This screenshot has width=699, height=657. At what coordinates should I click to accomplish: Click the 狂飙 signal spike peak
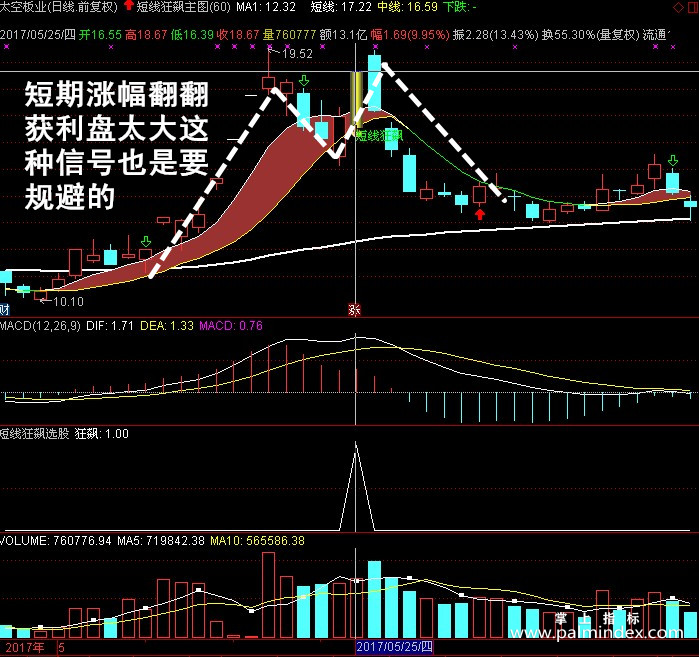355,443
